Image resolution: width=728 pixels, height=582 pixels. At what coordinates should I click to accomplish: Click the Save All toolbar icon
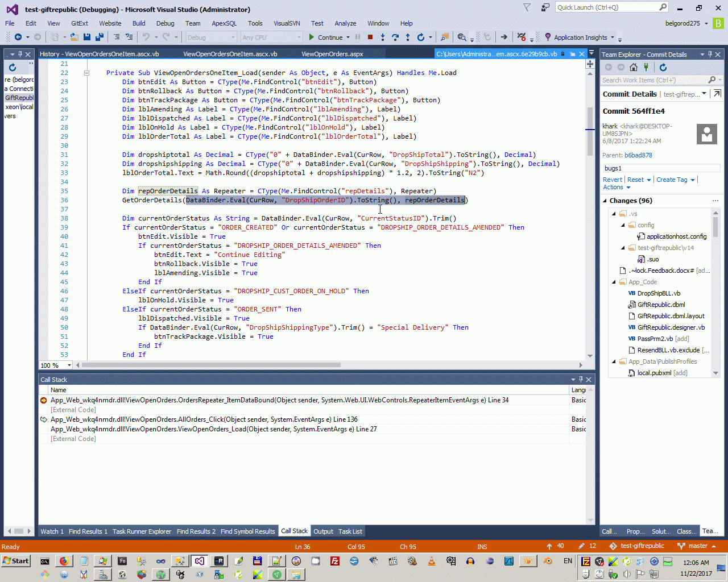pyautogui.click(x=99, y=38)
